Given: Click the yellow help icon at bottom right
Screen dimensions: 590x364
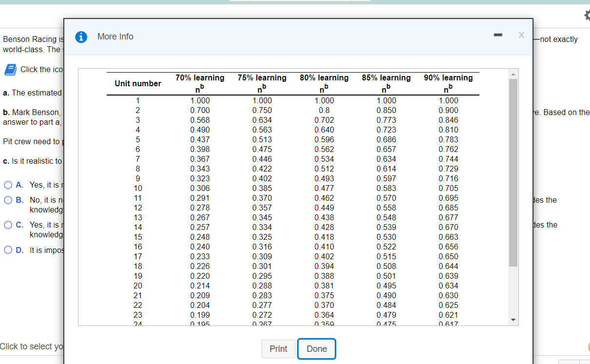Looking at the screenshot, I should [588, 346].
